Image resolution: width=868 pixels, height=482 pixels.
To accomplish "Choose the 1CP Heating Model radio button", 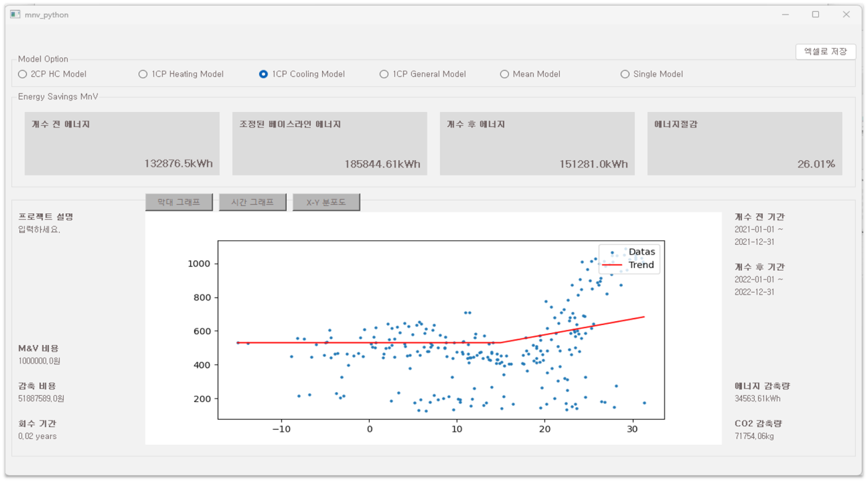I will coord(142,74).
